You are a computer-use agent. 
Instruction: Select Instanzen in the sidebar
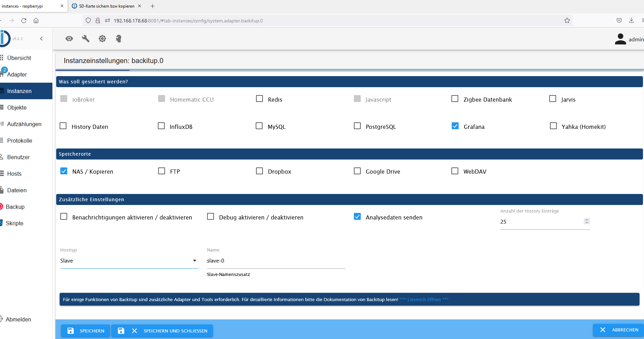[x=26, y=91]
